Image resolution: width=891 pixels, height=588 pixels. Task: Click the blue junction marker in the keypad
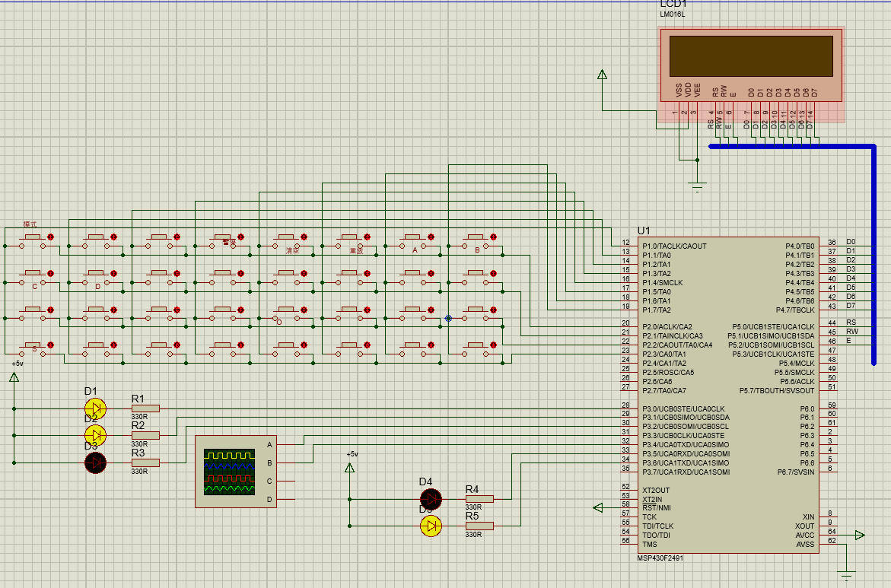tap(448, 319)
